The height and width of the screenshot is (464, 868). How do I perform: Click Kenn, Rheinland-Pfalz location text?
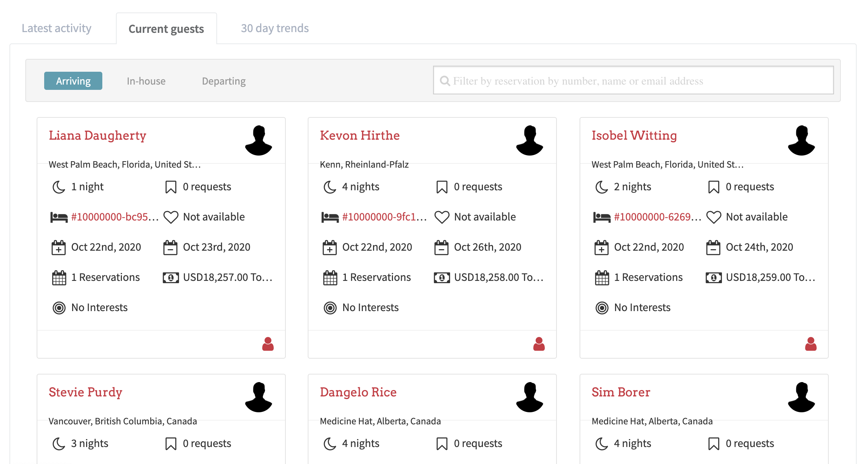(364, 164)
